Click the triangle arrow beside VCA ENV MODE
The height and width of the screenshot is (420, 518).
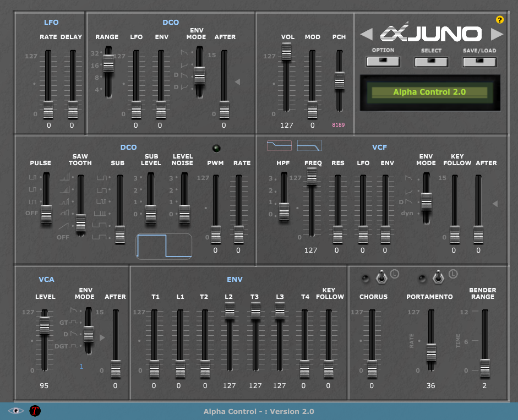pos(102,337)
